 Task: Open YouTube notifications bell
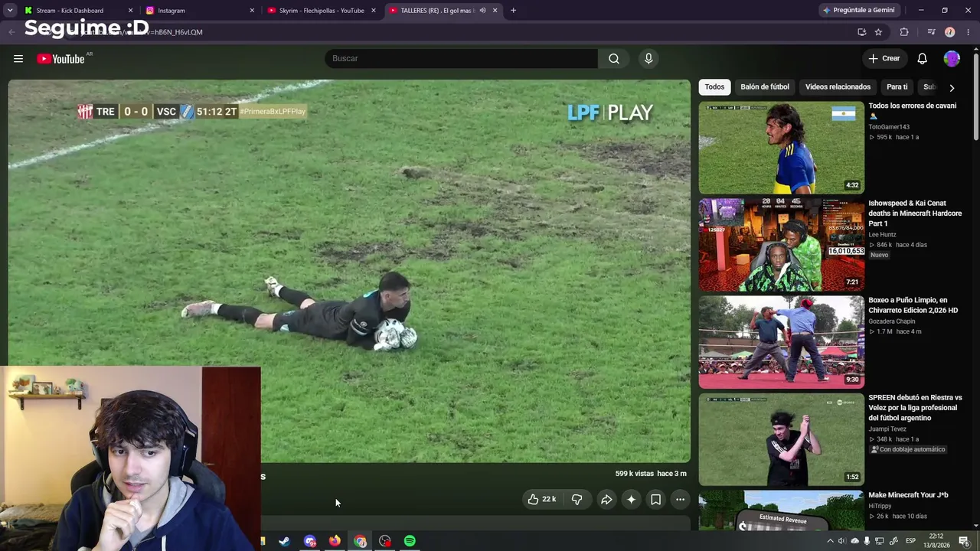(x=923, y=59)
